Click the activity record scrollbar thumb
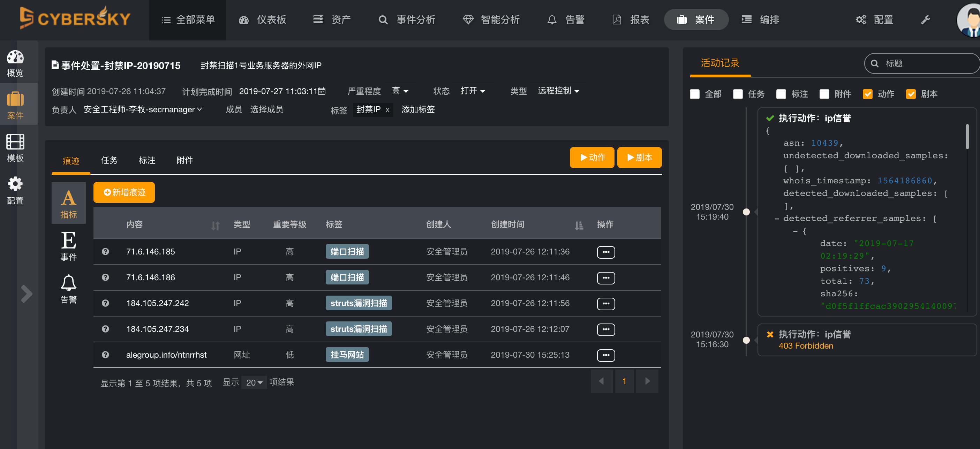 [x=967, y=137]
